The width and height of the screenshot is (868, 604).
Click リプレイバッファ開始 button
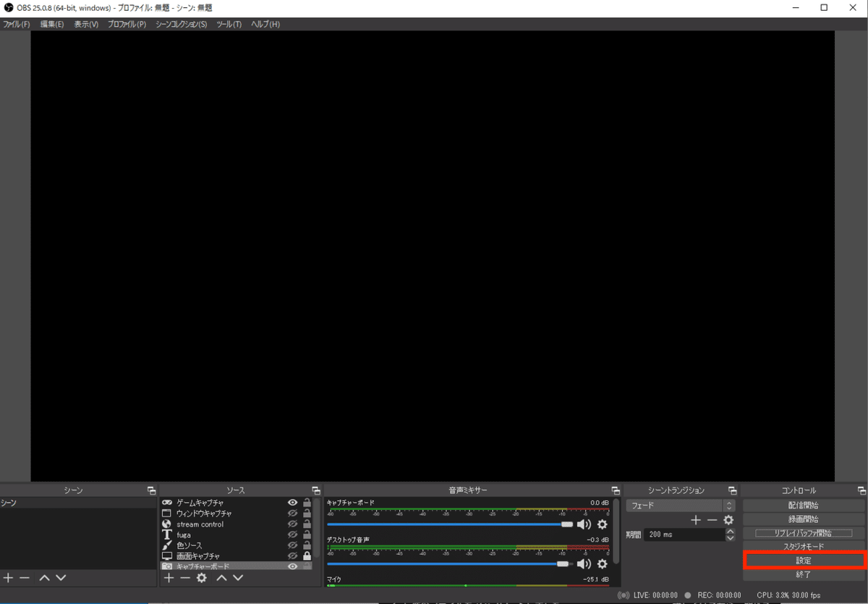803,532
